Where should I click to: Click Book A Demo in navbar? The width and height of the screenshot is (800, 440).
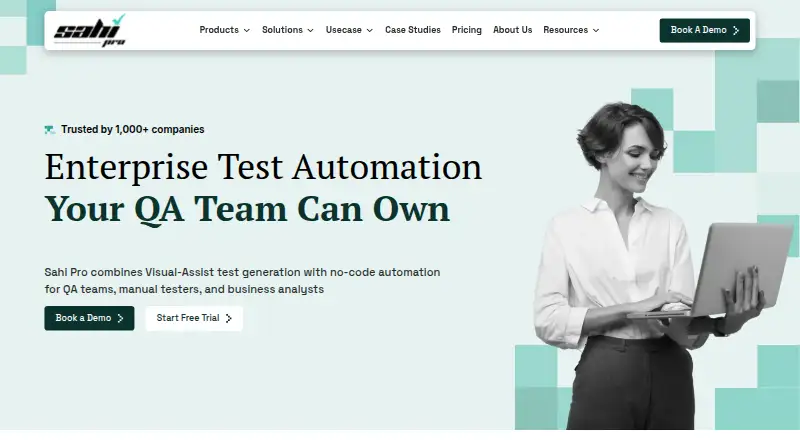pos(705,31)
